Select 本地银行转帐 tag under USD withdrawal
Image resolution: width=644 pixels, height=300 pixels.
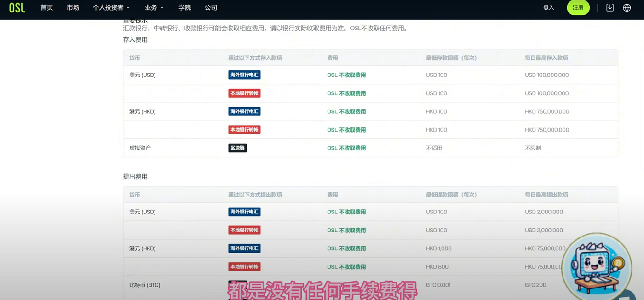pos(244,230)
